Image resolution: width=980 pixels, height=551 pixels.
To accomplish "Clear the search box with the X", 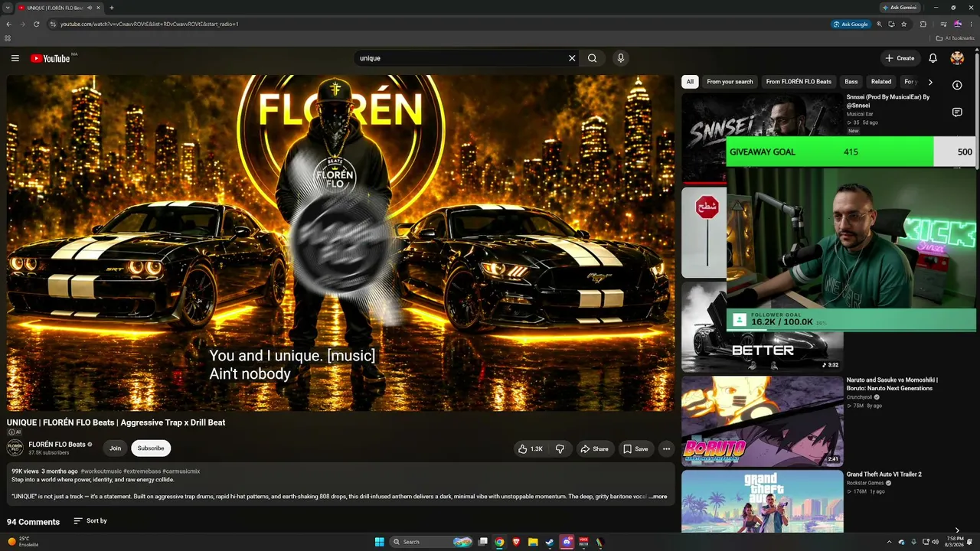I will click(572, 58).
